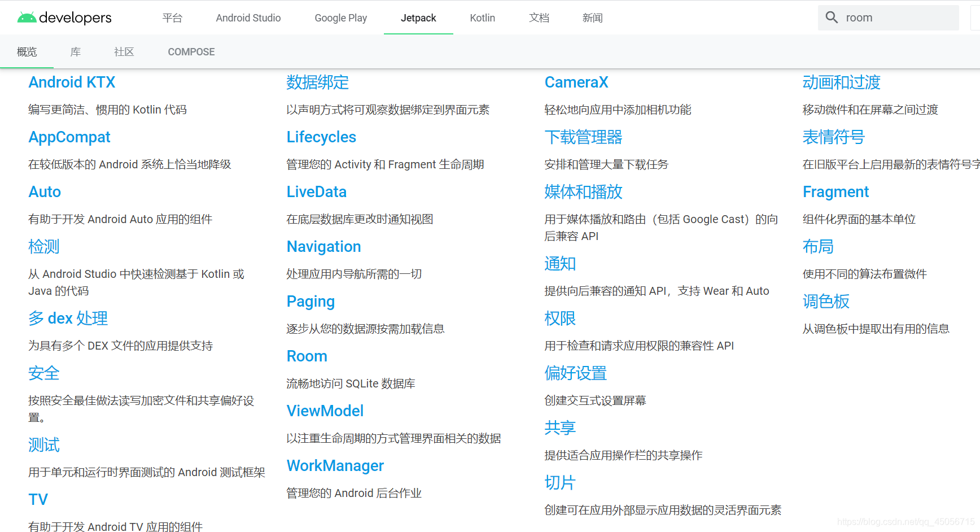Click the text 创建交互式设置屏幕
980x532 pixels.
pos(595,401)
